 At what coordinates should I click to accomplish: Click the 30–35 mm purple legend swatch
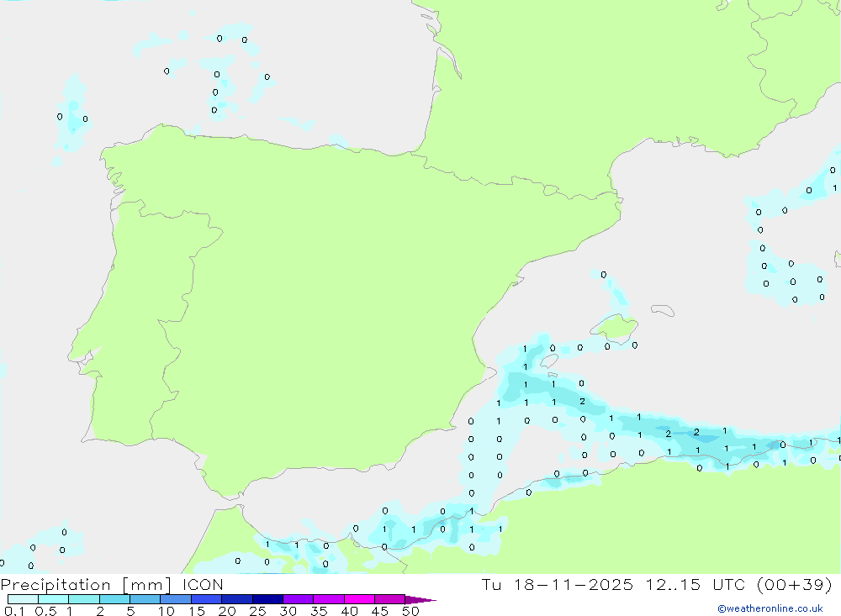point(299,599)
